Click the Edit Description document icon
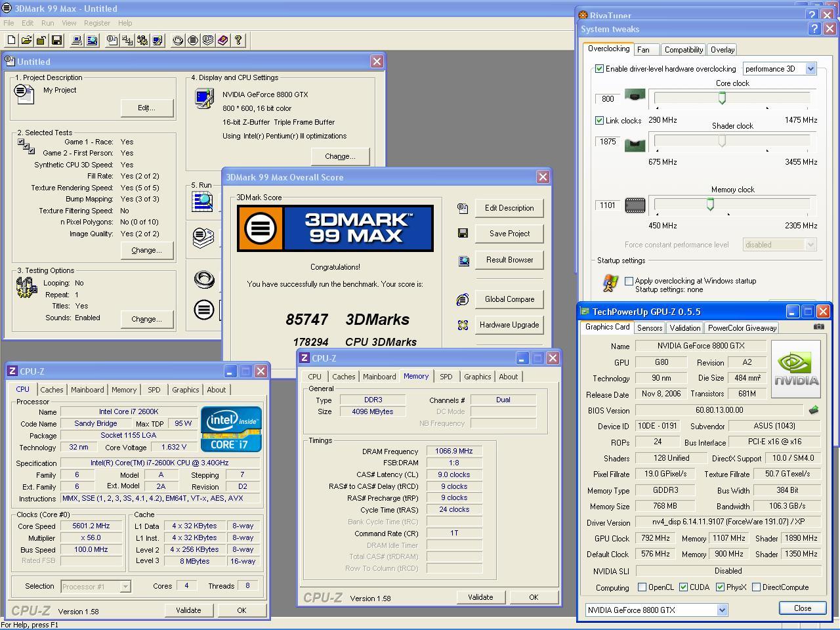This screenshot has width=840, height=630. tap(463, 208)
